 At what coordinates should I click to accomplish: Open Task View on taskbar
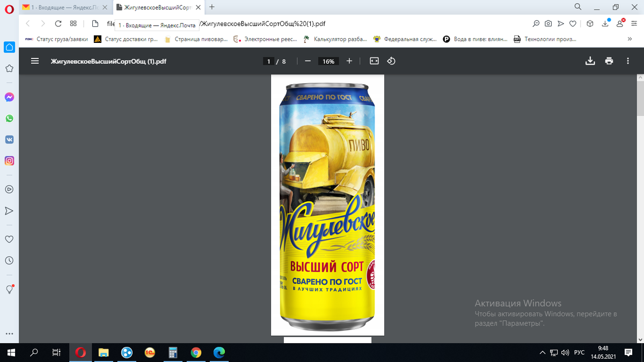pyautogui.click(x=56, y=352)
